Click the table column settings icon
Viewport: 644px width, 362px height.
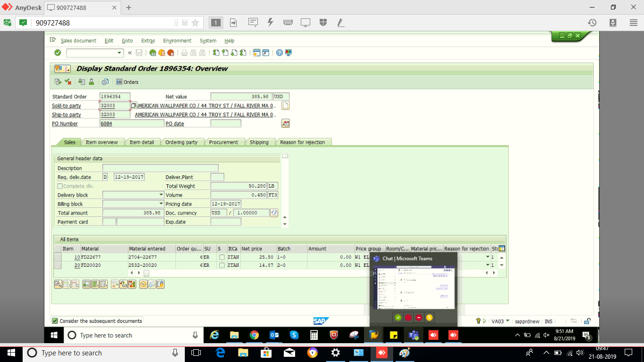[502, 248]
